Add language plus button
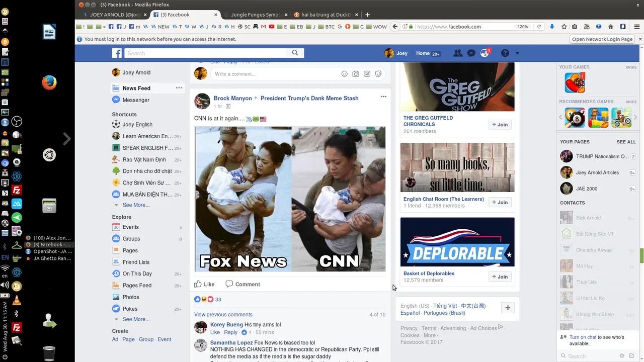The height and width of the screenshot is (362, 644). pos(508,308)
